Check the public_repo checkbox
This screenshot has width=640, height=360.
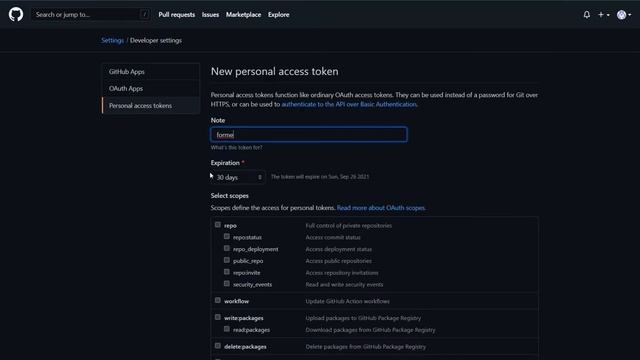[227, 260]
